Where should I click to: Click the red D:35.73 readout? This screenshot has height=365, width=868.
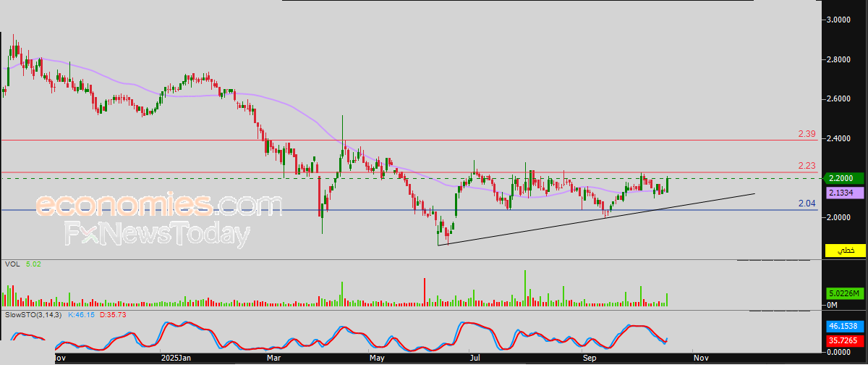click(116, 315)
